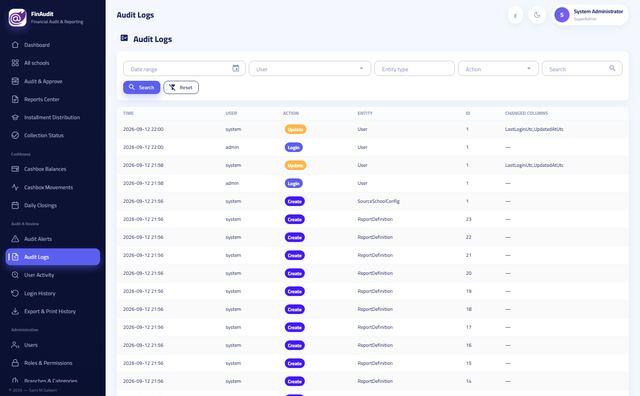Open the Dashboard home icon

click(x=15, y=45)
